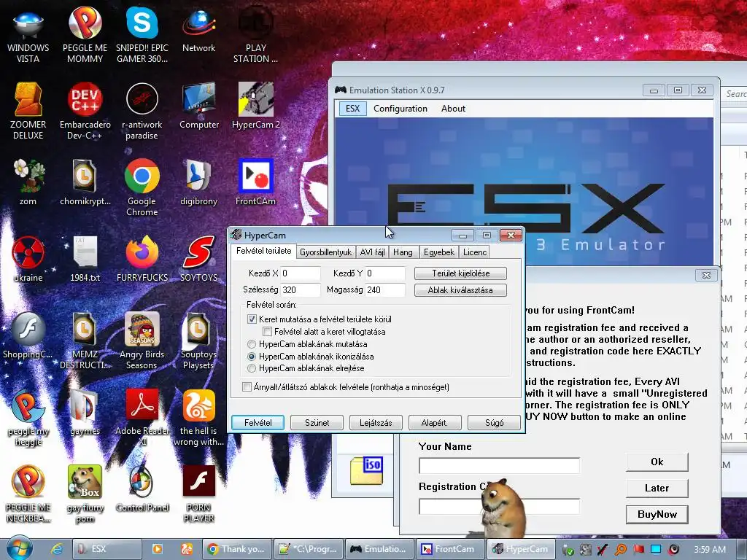The width and height of the screenshot is (747, 560).
Task: Select the Control Panel desktop icon
Action: (x=142, y=489)
